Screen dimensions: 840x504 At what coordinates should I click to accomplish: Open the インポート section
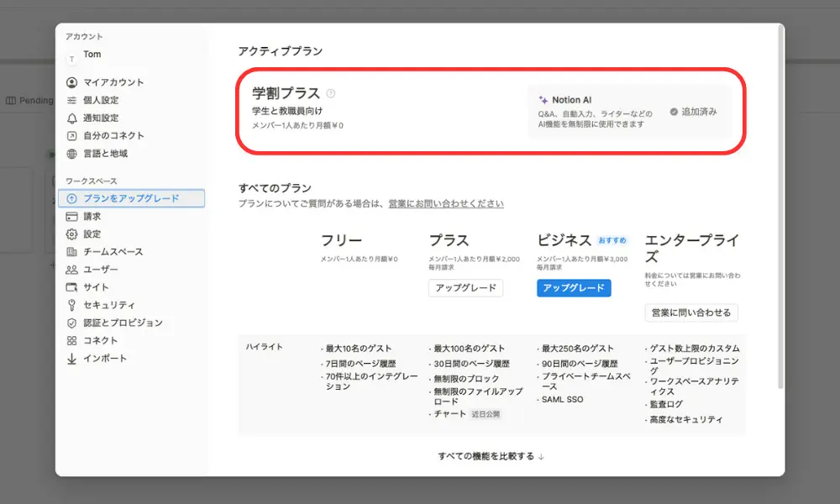pos(131,359)
